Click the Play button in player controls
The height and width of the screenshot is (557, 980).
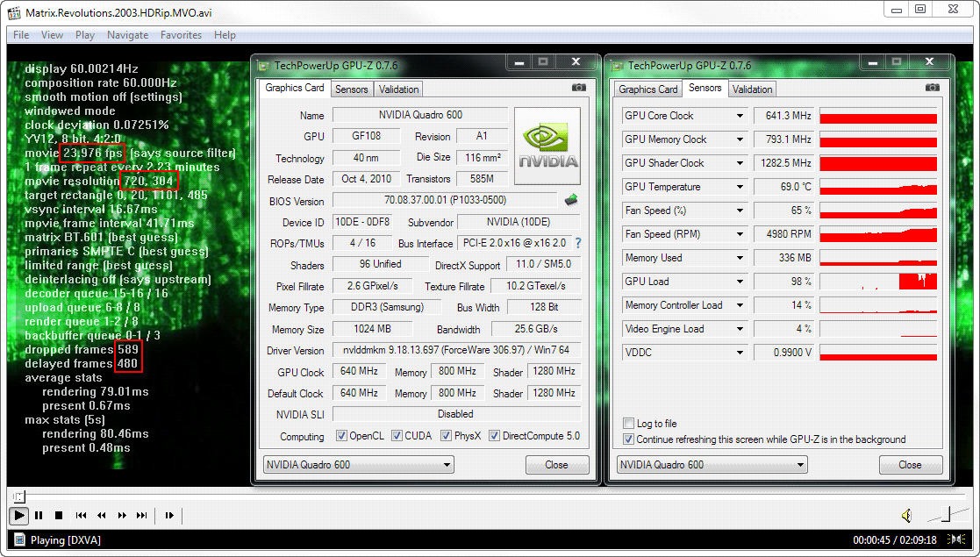pyautogui.click(x=18, y=516)
